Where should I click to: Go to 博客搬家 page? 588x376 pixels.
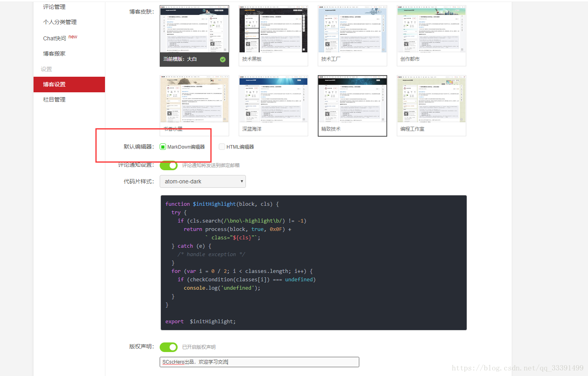coord(54,54)
